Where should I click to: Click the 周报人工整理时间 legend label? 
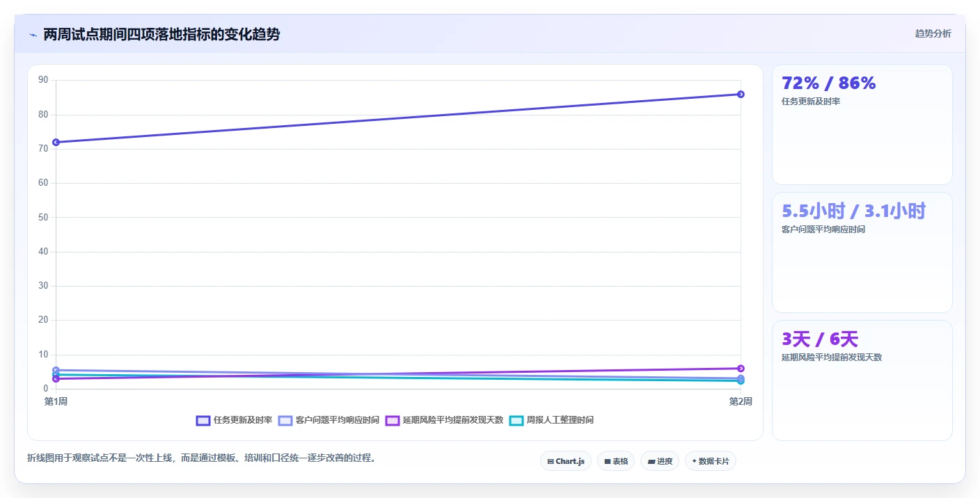(560, 420)
